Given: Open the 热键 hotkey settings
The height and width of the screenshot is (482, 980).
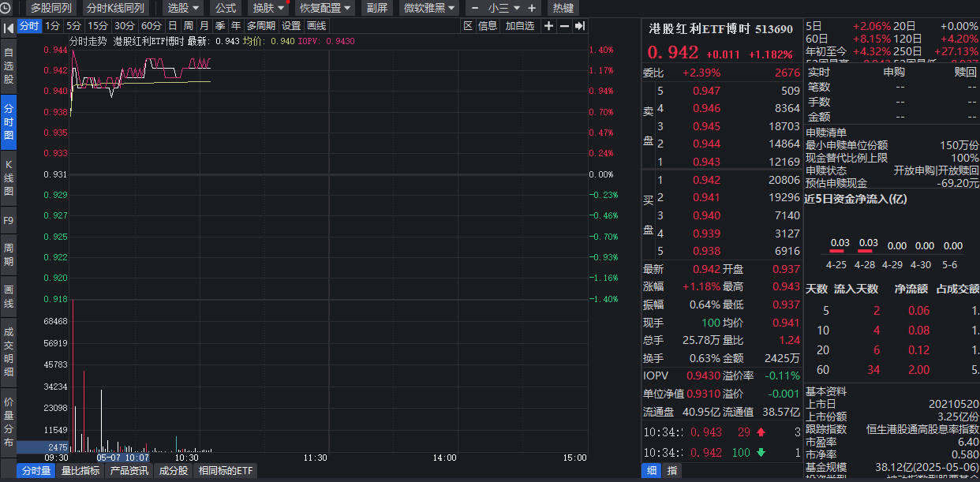Looking at the screenshot, I should pos(563,8).
